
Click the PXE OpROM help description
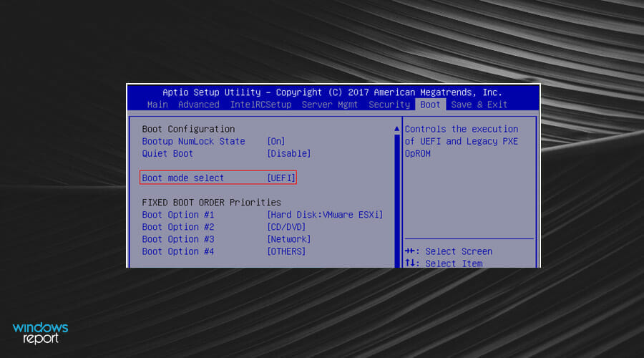[462, 141]
